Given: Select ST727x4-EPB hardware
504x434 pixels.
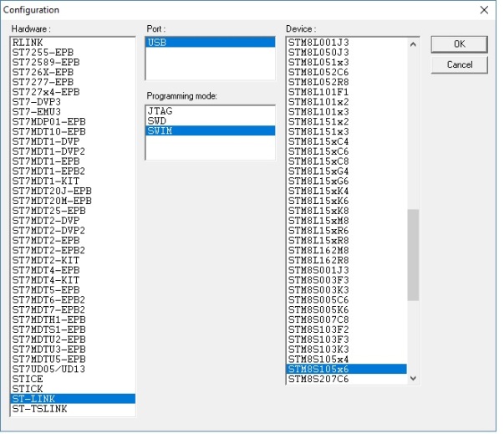Looking at the screenshot, I should tap(73, 92).
